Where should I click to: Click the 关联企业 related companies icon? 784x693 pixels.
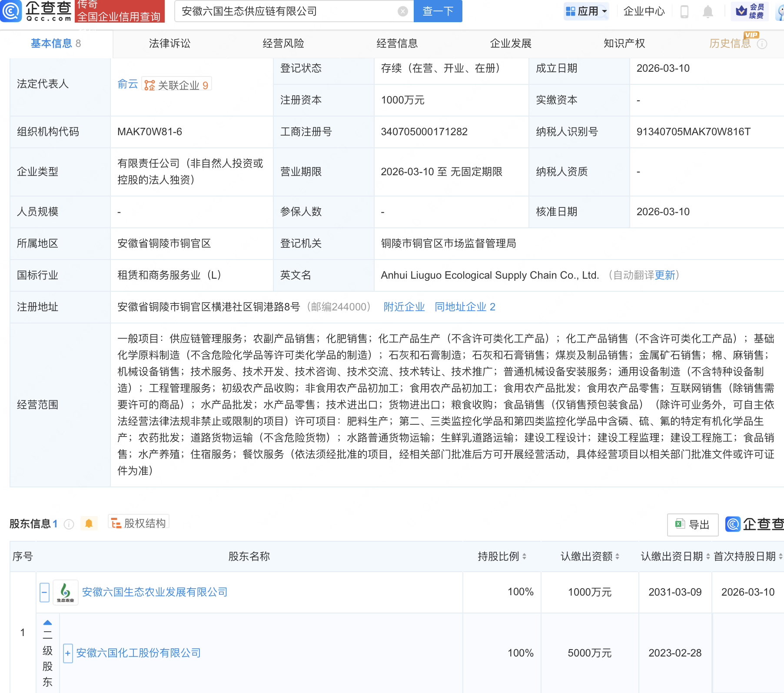click(x=149, y=84)
